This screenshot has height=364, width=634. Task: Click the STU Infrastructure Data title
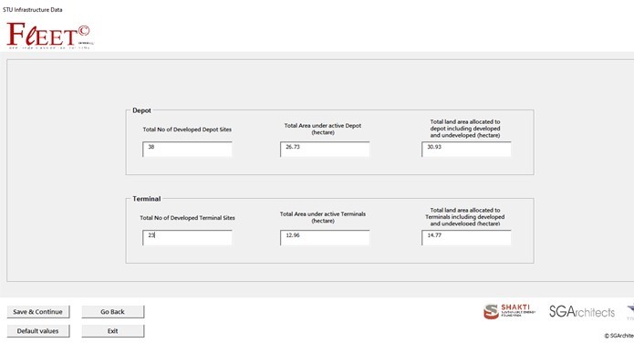33,10
